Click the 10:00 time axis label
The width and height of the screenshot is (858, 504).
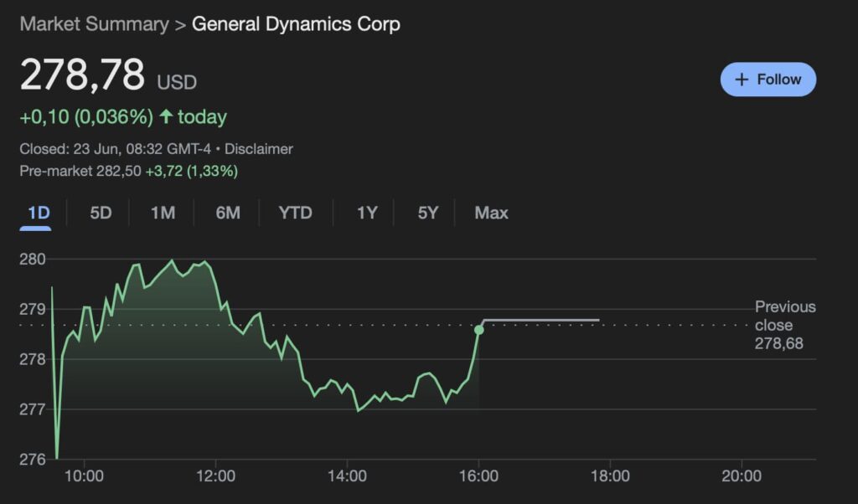(x=84, y=476)
